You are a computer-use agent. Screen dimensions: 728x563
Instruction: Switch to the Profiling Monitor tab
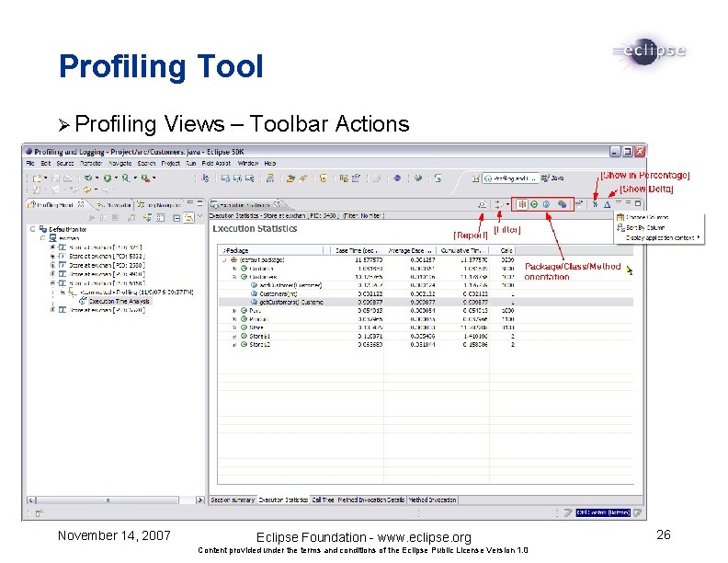(x=55, y=205)
